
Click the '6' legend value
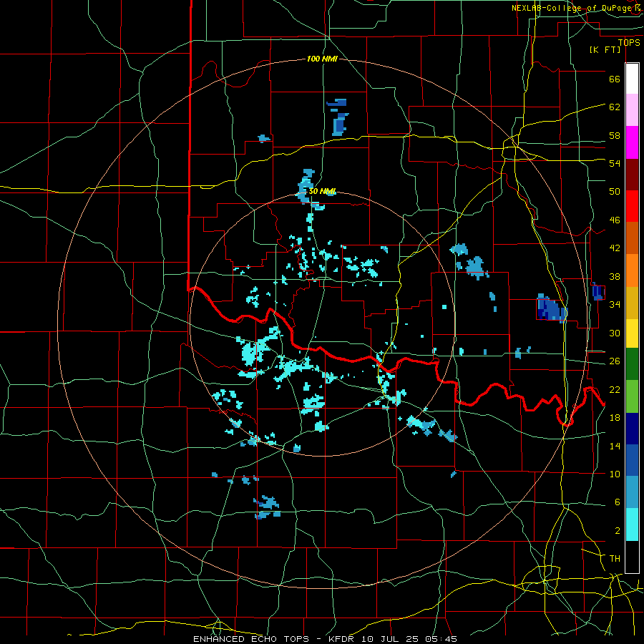[x=618, y=502]
